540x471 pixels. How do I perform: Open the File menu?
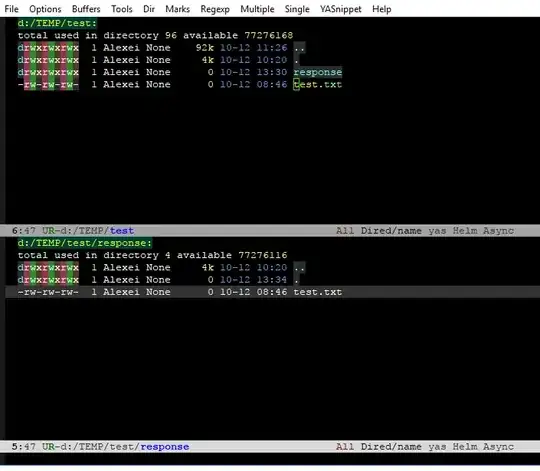pyautogui.click(x=11, y=9)
